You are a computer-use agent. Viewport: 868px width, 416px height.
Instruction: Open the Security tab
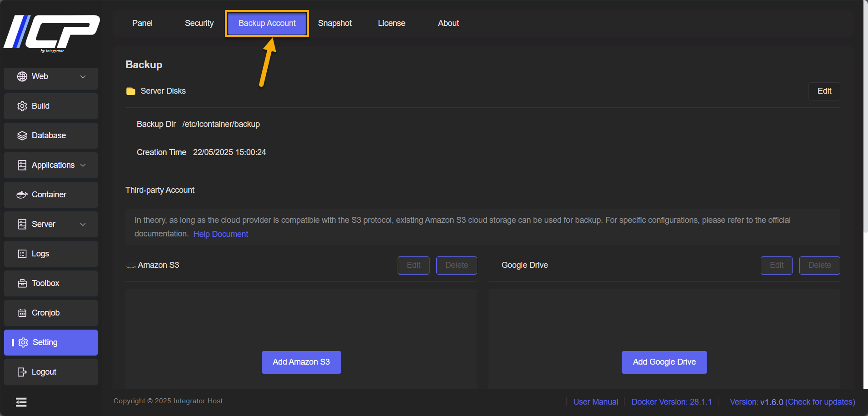pyautogui.click(x=199, y=23)
